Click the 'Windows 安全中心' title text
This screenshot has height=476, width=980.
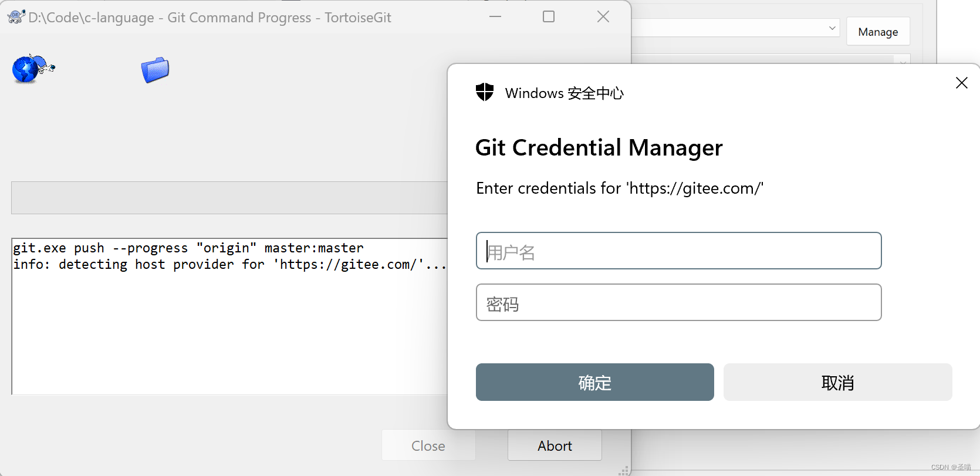pyautogui.click(x=564, y=93)
